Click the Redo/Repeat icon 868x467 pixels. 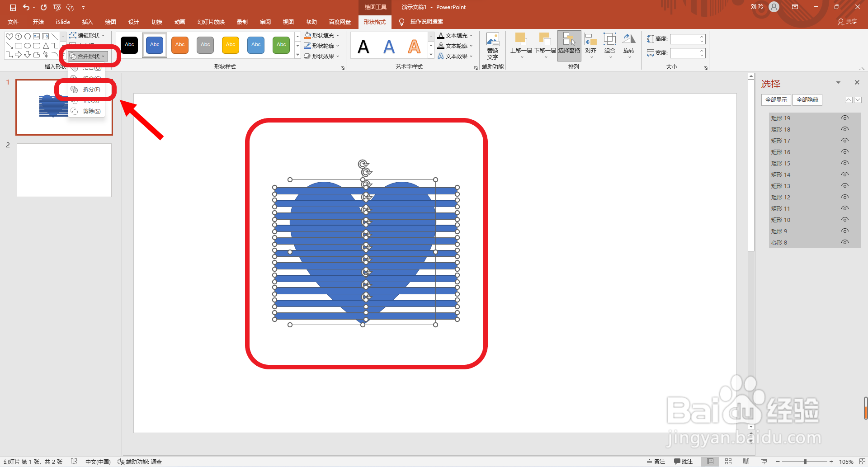43,7
